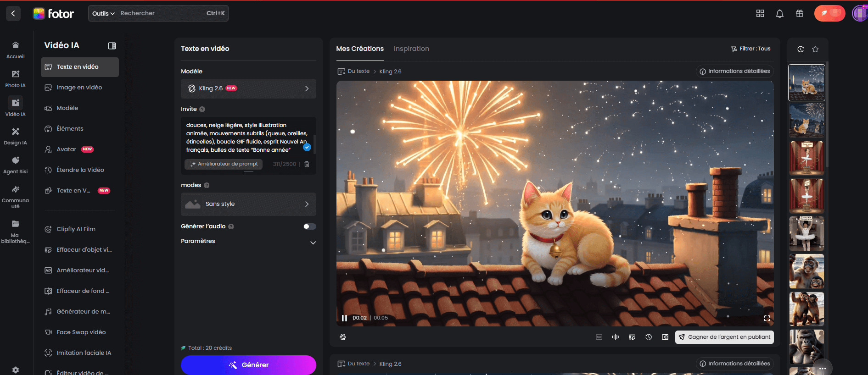This screenshot has width=868, height=375.
Task: Click Améliorateur de prompt button
Action: (224, 164)
